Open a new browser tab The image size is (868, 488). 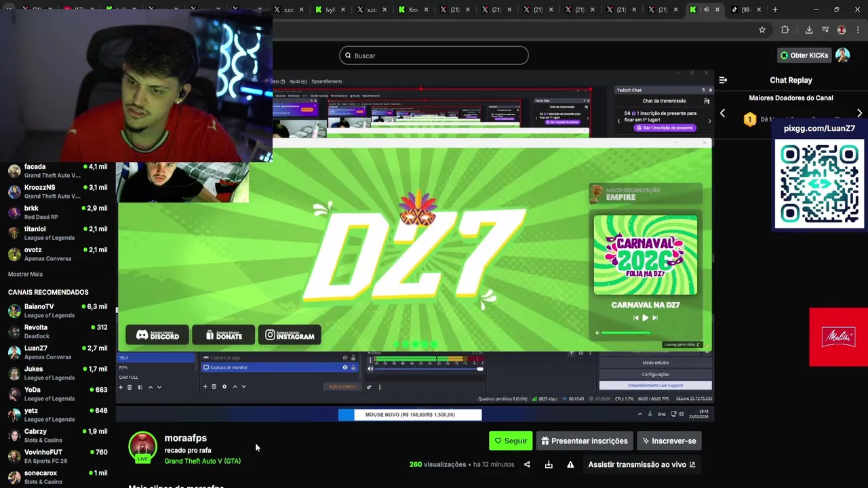coord(775,9)
